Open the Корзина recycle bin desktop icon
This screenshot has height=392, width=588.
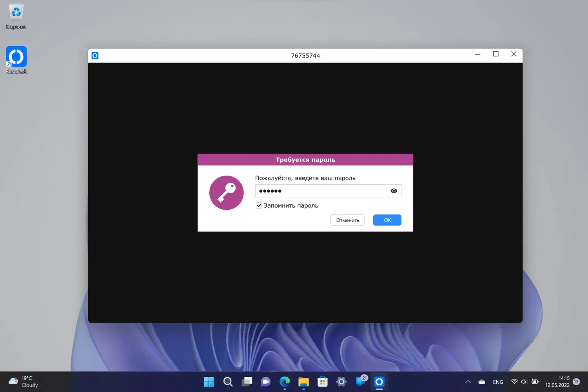(16, 16)
